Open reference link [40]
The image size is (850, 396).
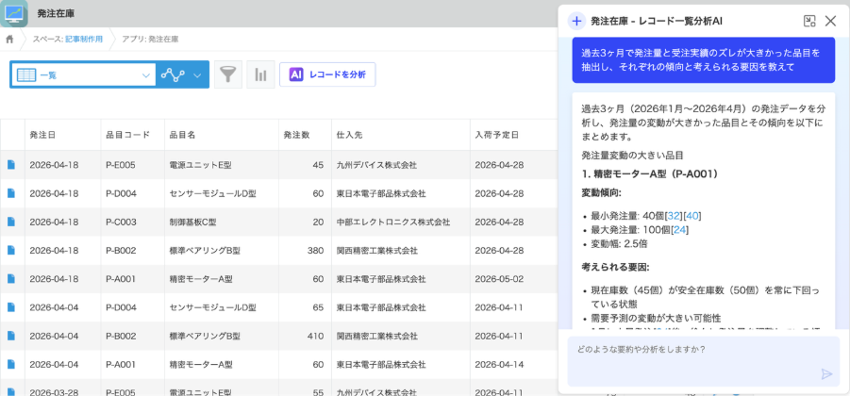tap(693, 216)
